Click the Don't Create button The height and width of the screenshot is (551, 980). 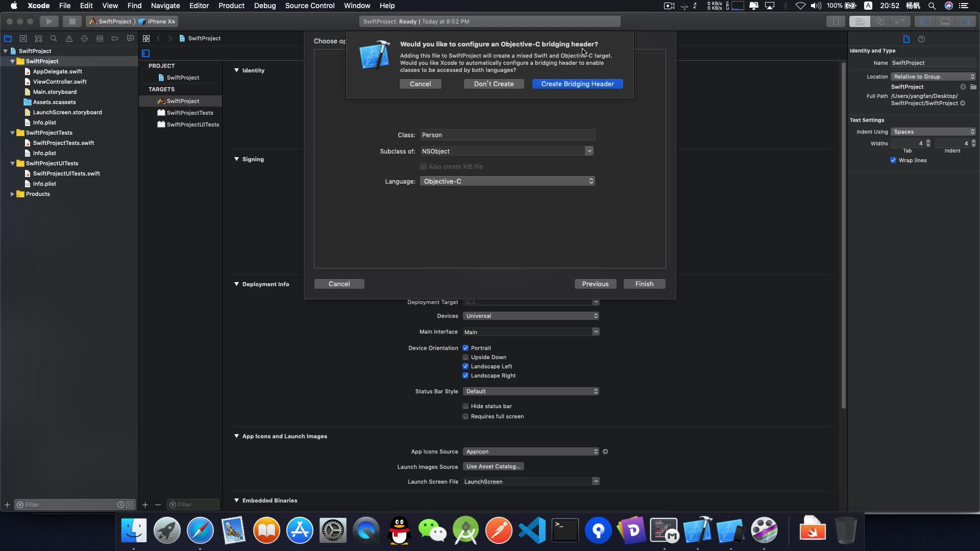494,84
